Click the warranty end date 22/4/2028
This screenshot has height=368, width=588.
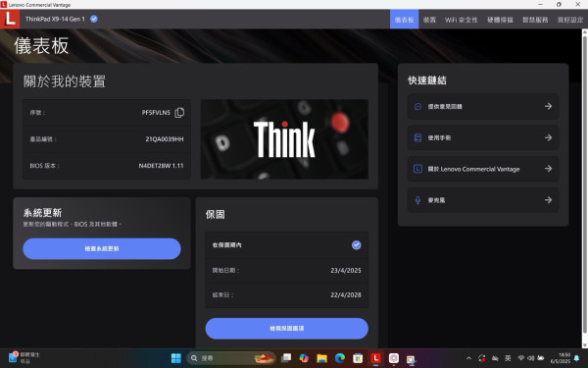[x=346, y=295]
